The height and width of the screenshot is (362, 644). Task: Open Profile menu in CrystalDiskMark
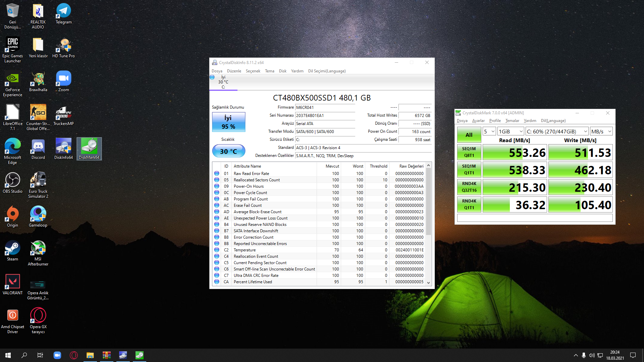(x=495, y=121)
